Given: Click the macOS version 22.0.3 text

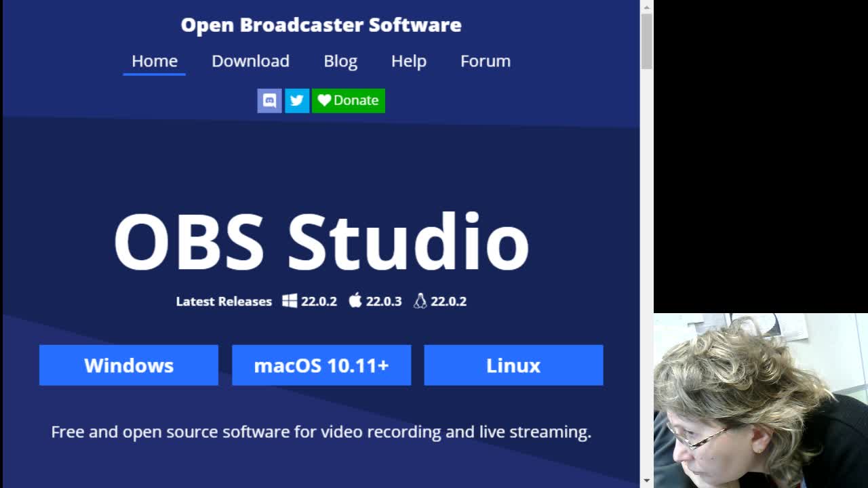Looking at the screenshot, I should pyautogui.click(x=384, y=302).
